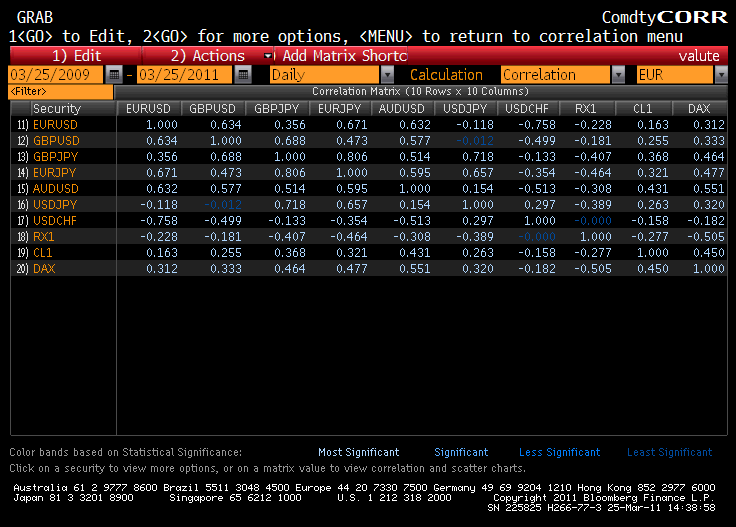This screenshot has height=527, width=736.
Task: Click CL1 row value 0.450 under DAX
Action: [x=709, y=252]
